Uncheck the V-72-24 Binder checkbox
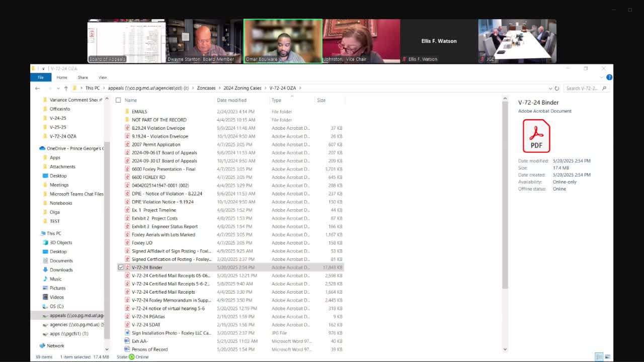The image size is (644, 362). click(x=121, y=267)
